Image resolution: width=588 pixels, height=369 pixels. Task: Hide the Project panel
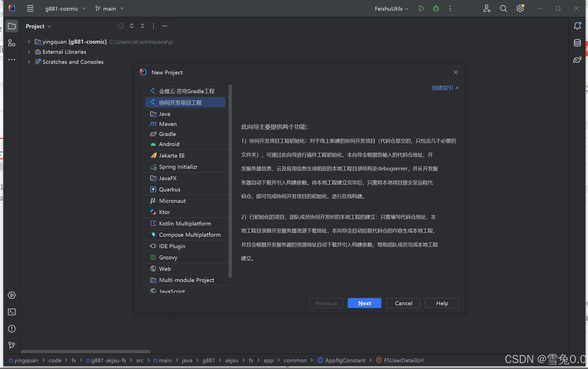pos(164,26)
